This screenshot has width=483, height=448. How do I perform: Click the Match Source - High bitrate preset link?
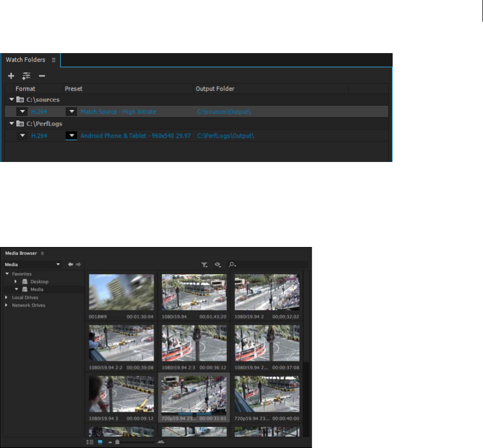(118, 112)
